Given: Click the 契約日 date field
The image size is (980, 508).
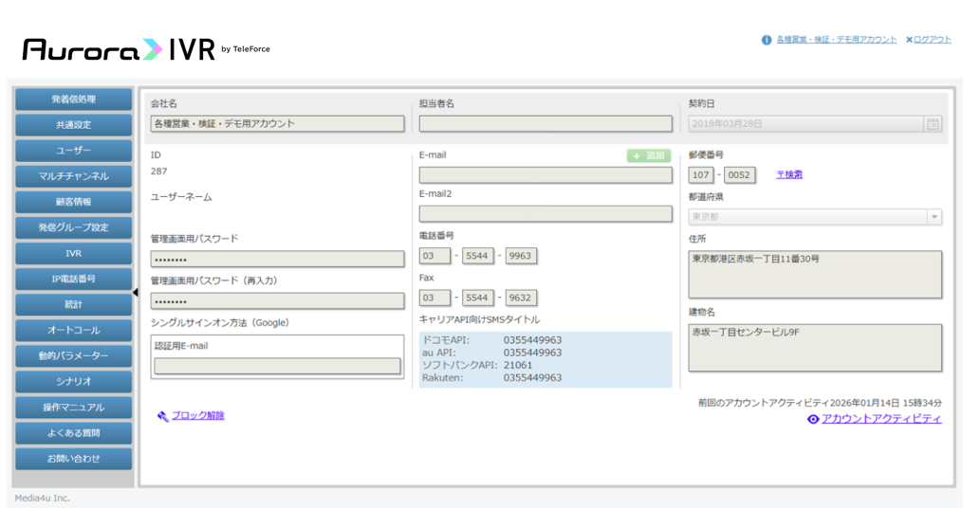Looking at the screenshot, I should click(x=806, y=124).
